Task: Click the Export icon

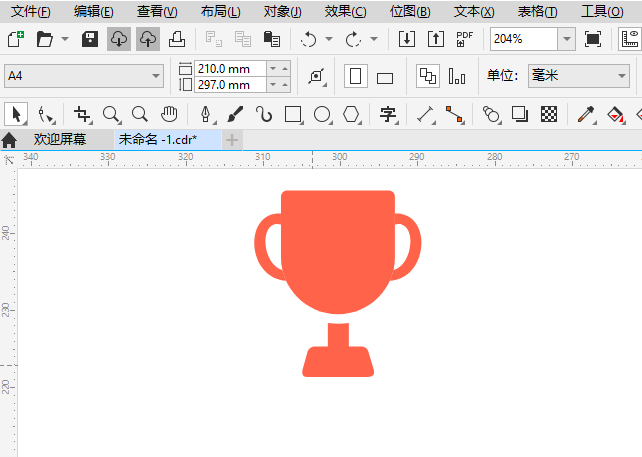Action: (436, 39)
